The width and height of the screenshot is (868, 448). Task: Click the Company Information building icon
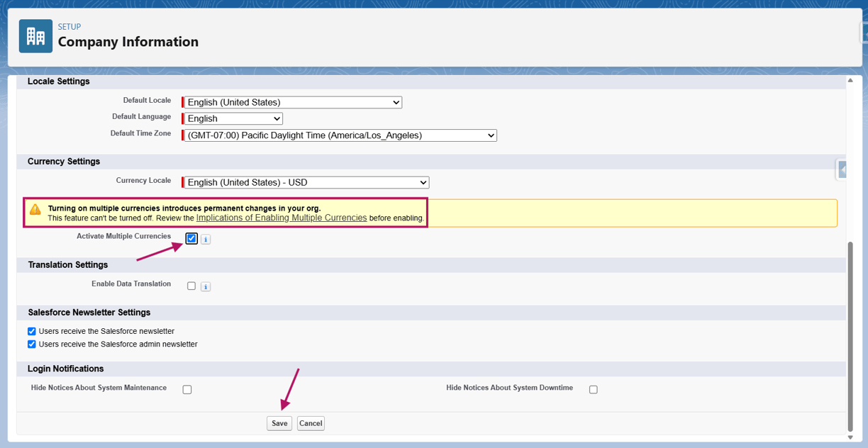coord(35,36)
